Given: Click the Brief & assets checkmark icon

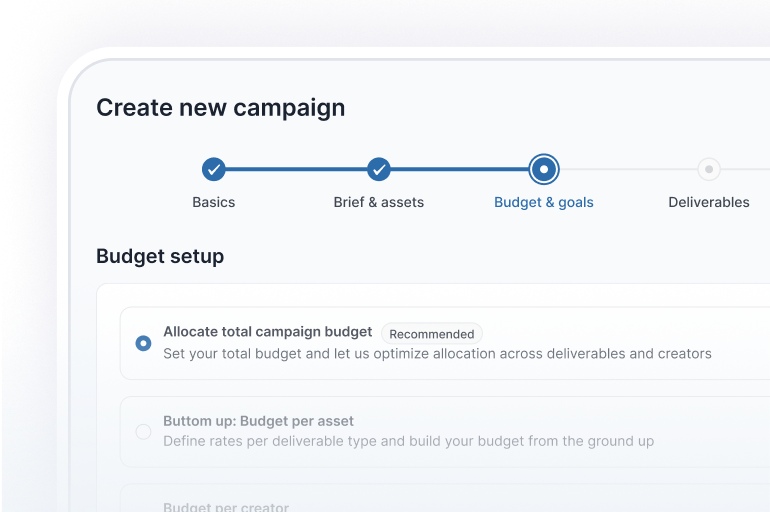Looking at the screenshot, I should 378,169.
